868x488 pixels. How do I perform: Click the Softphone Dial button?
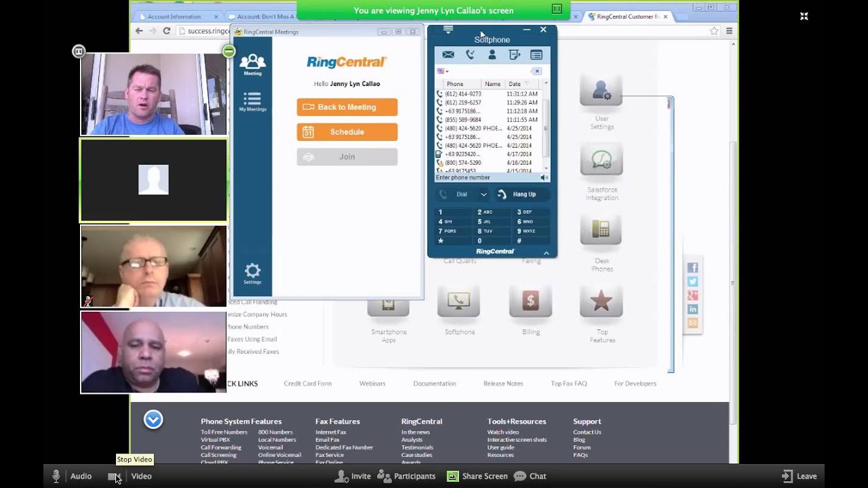pos(456,195)
